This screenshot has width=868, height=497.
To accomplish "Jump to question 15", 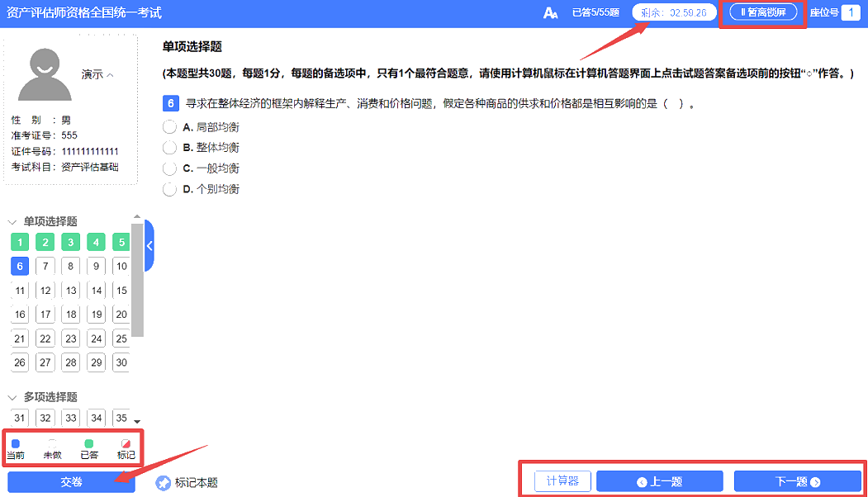I will pos(121,291).
